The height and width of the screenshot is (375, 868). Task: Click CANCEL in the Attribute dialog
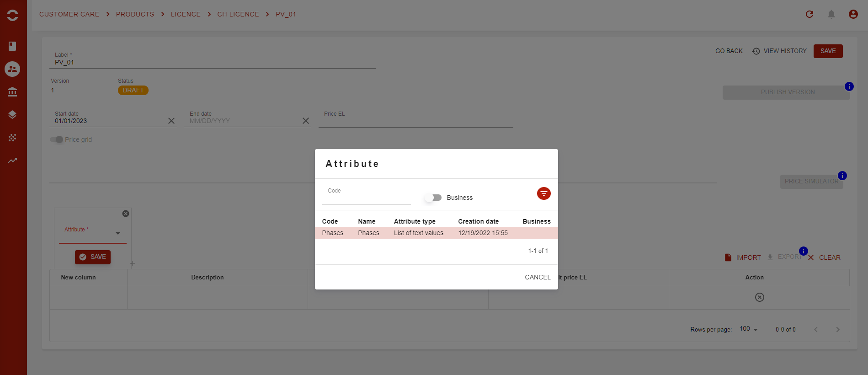tap(538, 277)
